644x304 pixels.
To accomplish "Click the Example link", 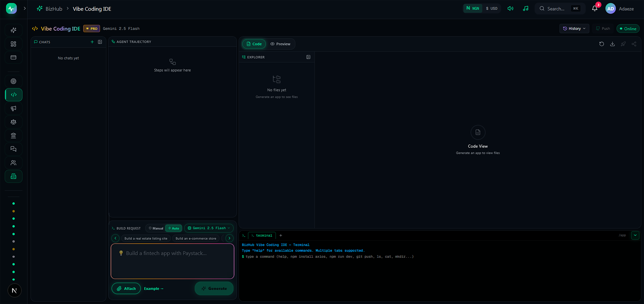I will (154, 289).
